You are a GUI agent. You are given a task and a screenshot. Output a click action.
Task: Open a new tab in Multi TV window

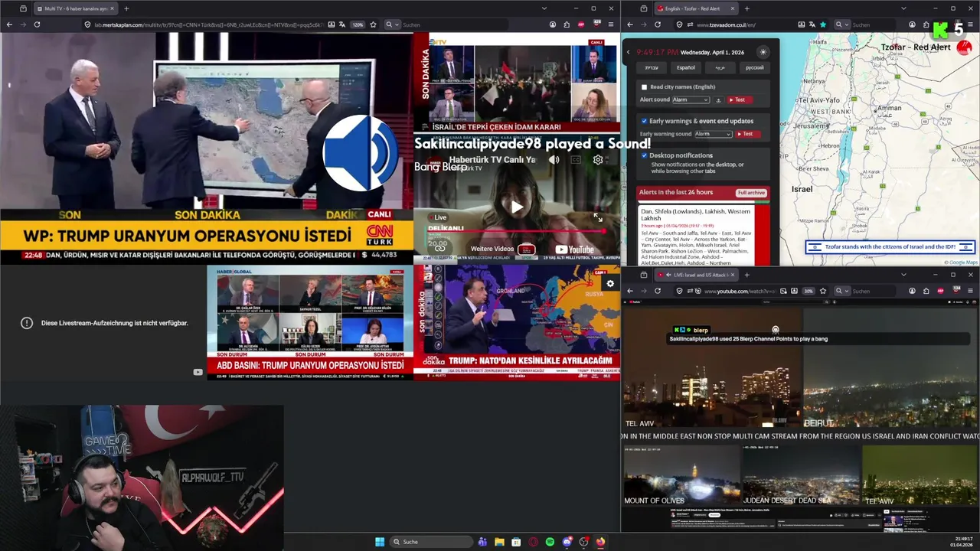126,8
